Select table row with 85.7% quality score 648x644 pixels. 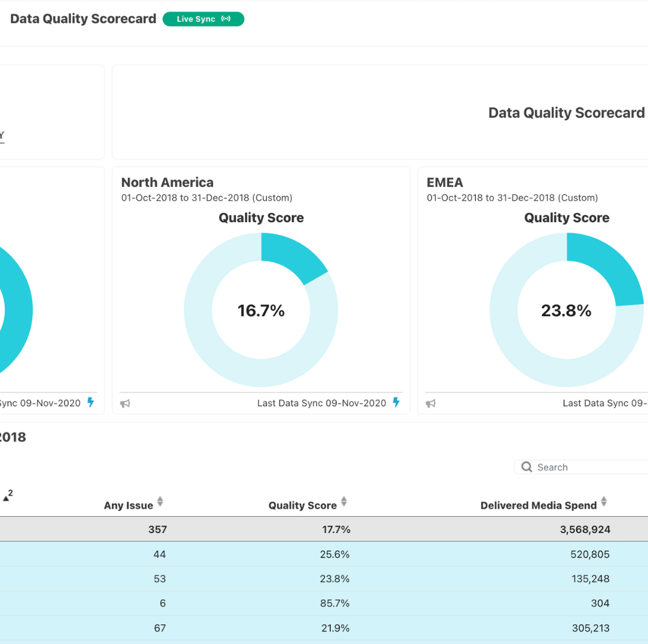[324, 603]
